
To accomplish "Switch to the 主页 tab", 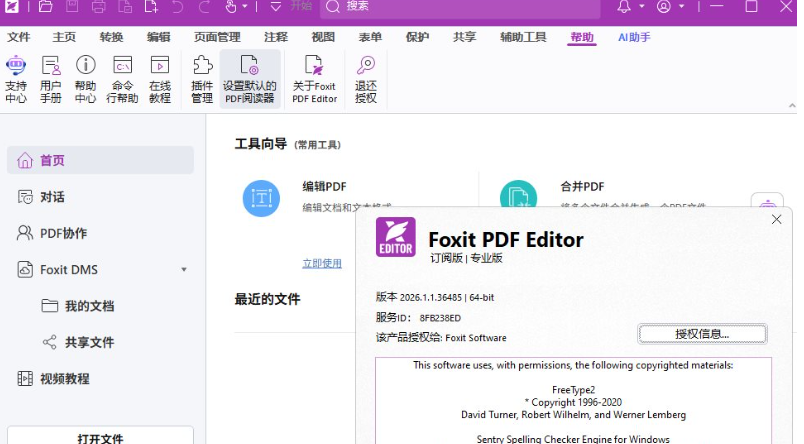I will (64, 37).
